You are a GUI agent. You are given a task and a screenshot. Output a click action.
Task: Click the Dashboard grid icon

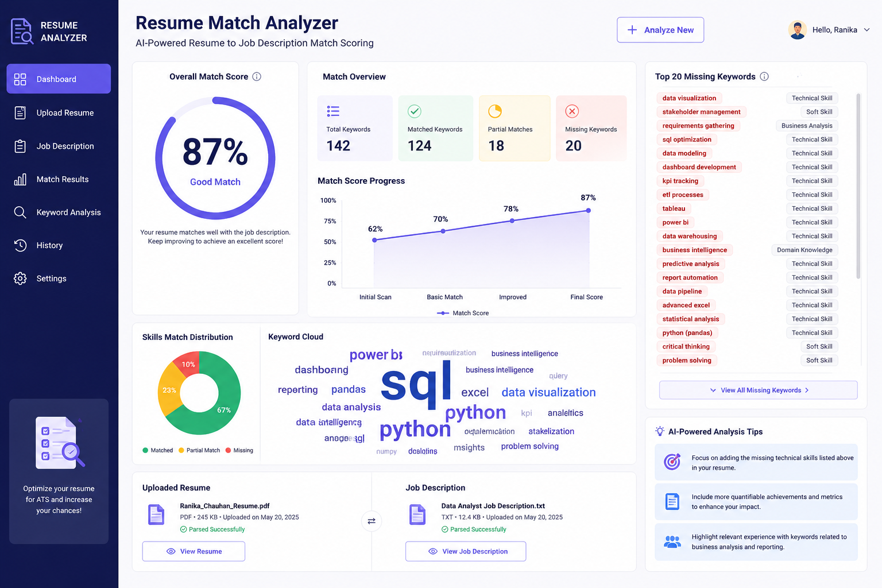click(x=20, y=79)
